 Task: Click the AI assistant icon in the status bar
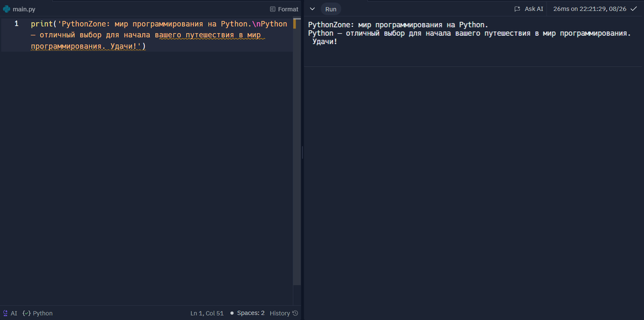click(x=5, y=313)
